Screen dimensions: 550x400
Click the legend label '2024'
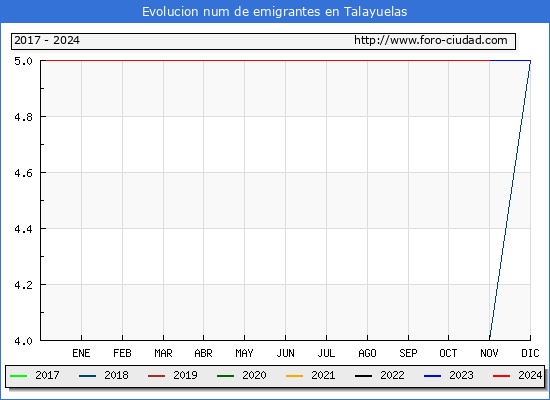click(x=530, y=375)
